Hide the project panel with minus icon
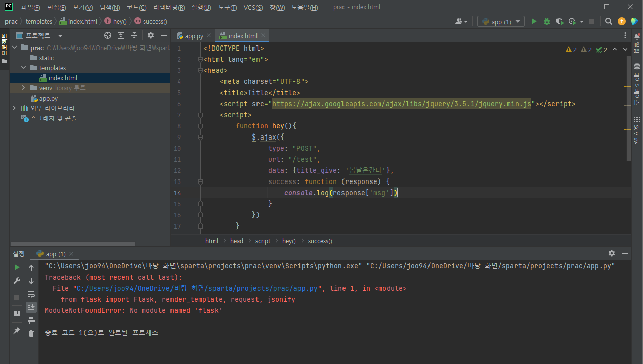 pos(163,35)
